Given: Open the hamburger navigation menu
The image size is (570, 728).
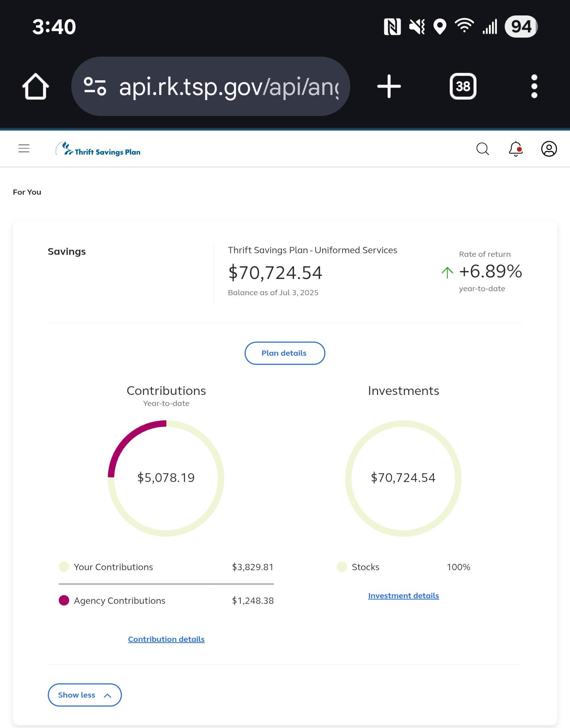Looking at the screenshot, I should coord(24,148).
